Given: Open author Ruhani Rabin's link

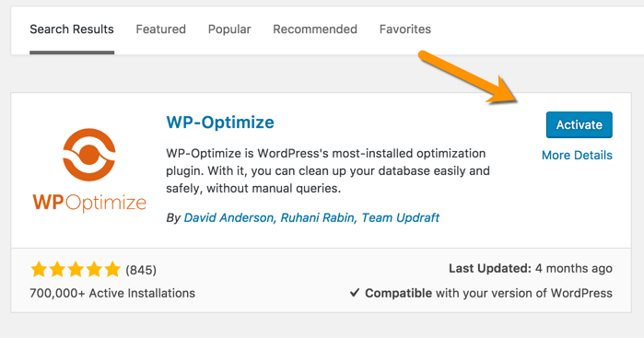Looking at the screenshot, I should (x=318, y=217).
